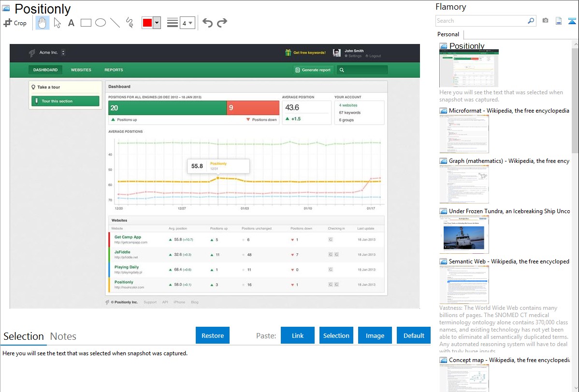Click the Paste Image button
The width and height of the screenshot is (579, 392).
[375, 335]
